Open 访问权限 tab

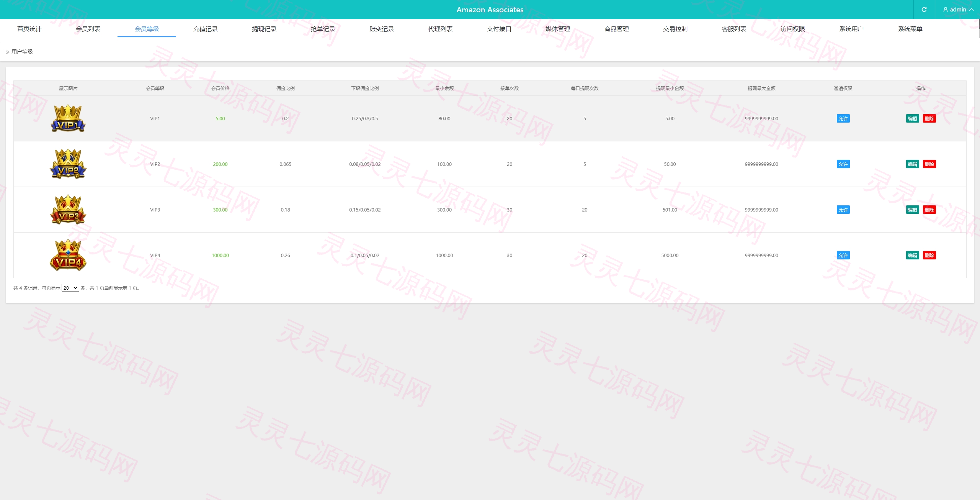793,29
